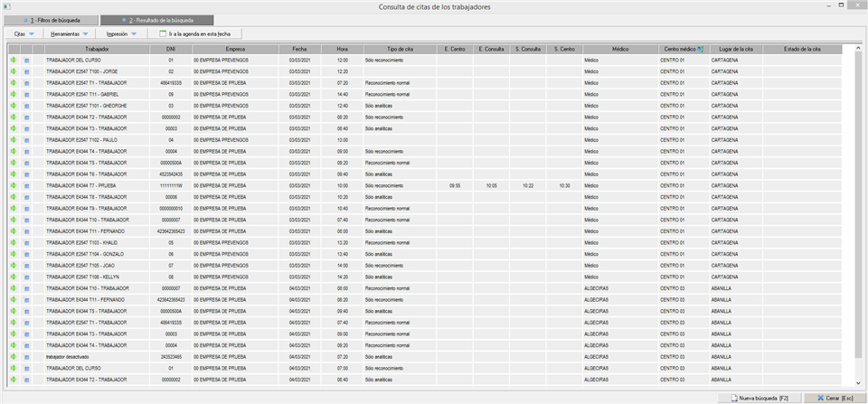Click Hora cell 14:40 on GABRIEL row

coord(342,94)
